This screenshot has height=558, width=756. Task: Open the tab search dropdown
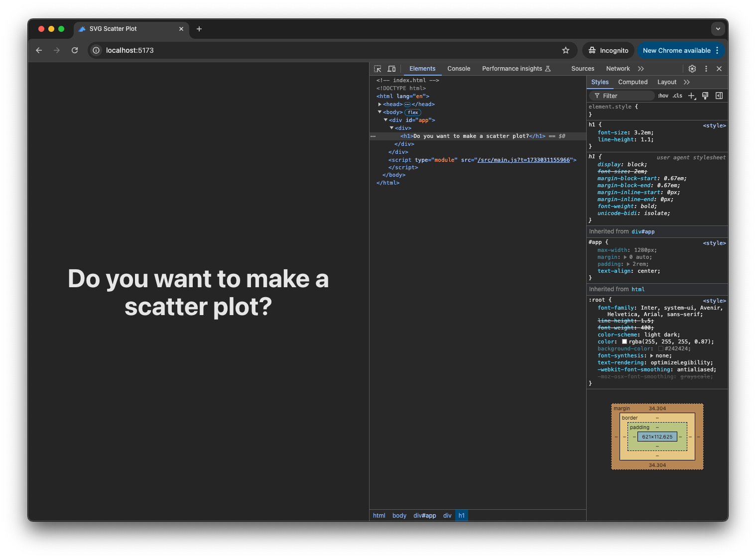[x=718, y=29]
